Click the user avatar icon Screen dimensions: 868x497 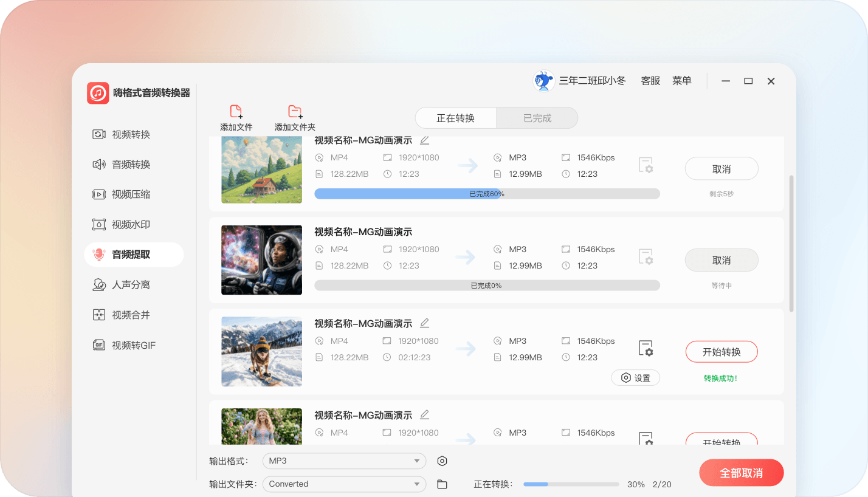(x=543, y=81)
